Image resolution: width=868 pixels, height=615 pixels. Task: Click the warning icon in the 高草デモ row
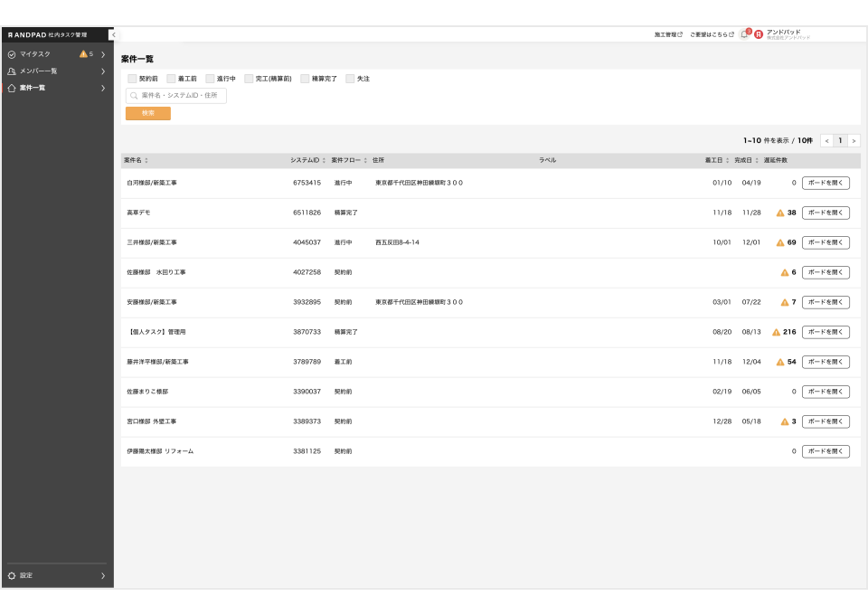coord(780,213)
